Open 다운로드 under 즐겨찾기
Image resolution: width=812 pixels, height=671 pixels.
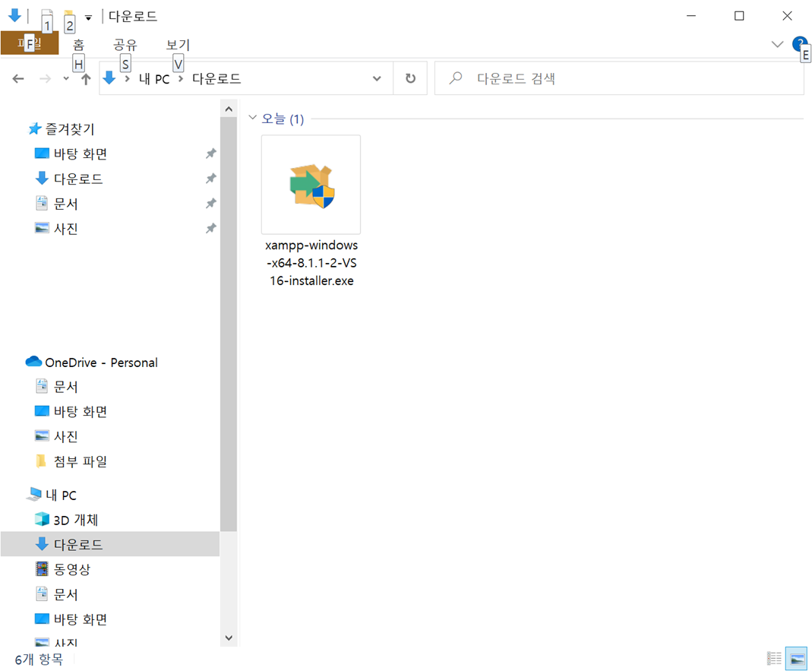click(78, 179)
